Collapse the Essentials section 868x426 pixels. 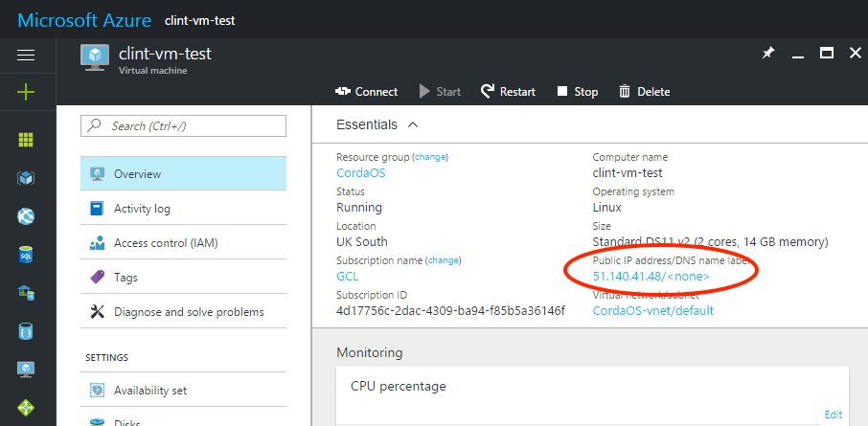tap(413, 124)
